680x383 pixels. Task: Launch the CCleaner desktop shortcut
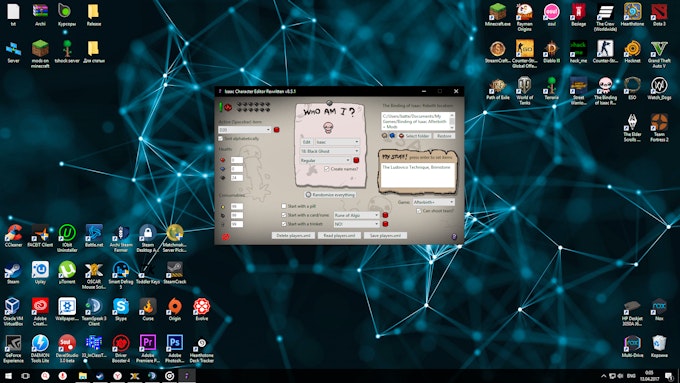13,236
